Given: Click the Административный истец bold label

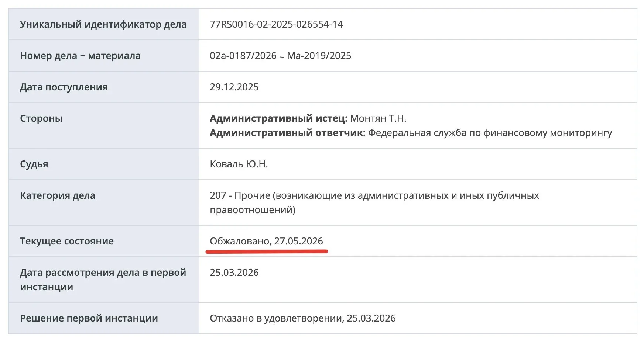Looking at the screenshot, I should click(278, 118).
